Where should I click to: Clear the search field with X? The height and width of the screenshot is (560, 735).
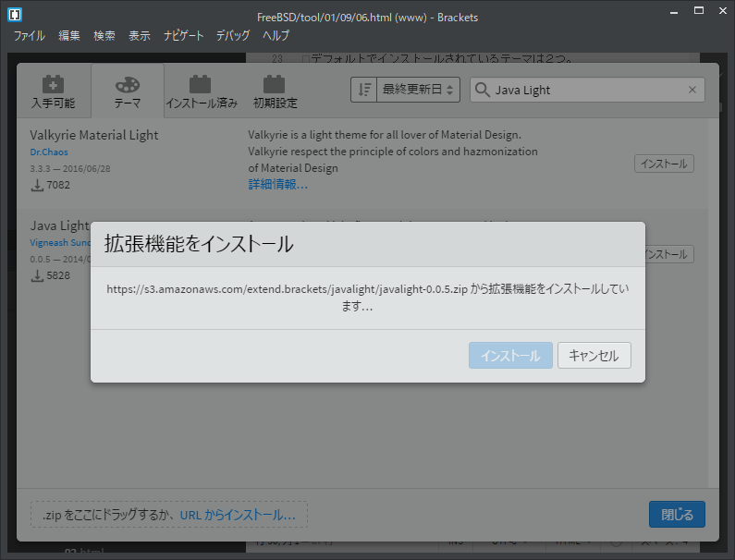[692, 90]
